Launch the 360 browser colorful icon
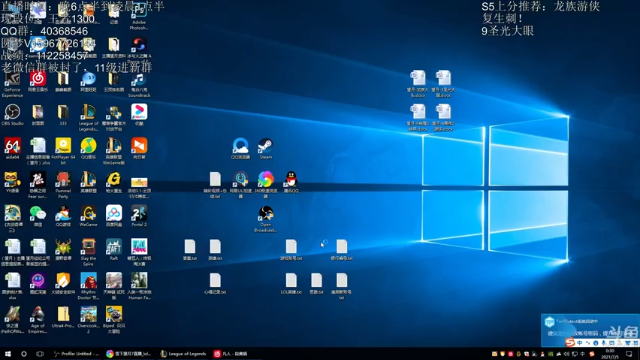 coord(265,185)
